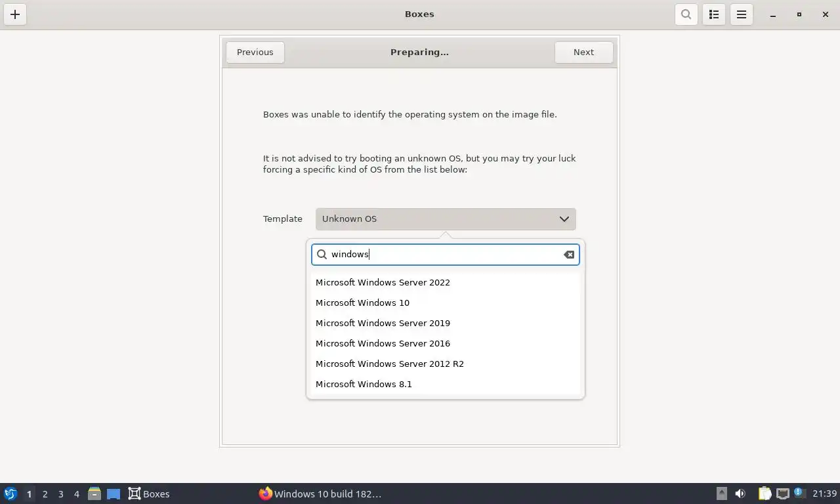Viewport: 840px width, 504px height.
Task: Pick Microsoft Windows Server 2019
Action: (445, 324)
